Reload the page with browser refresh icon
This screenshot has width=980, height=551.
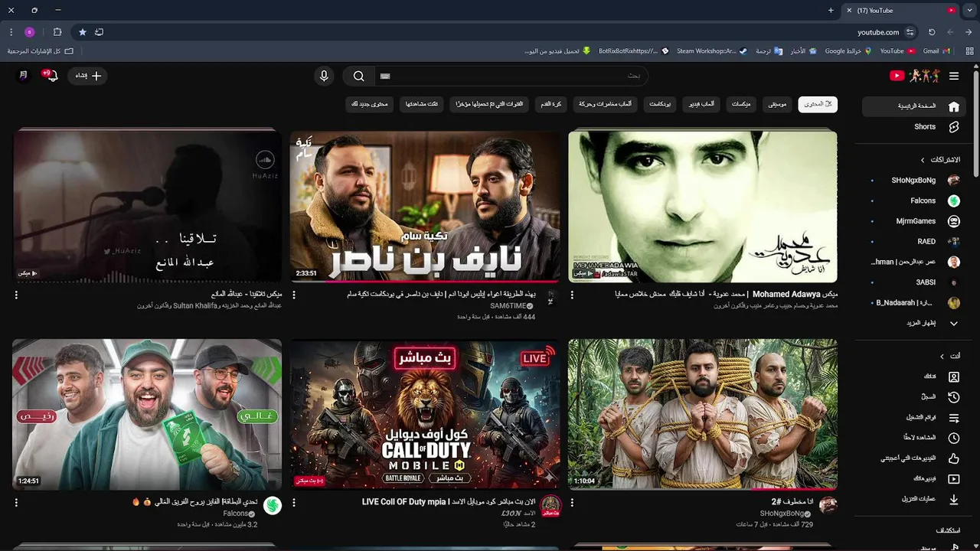(932, 32)
